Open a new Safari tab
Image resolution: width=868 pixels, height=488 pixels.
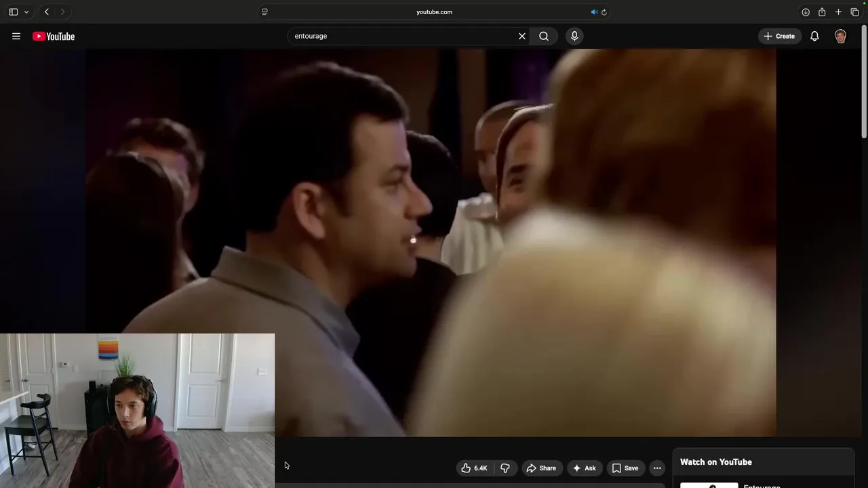pyautogui.click(x=838, y=12)
